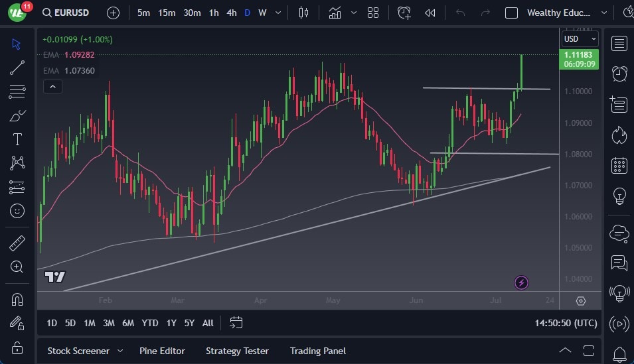The width and height of the screenshot is (634, 364).
Task: Toggle magnet mode on
Action: click(x=17, y=299)
